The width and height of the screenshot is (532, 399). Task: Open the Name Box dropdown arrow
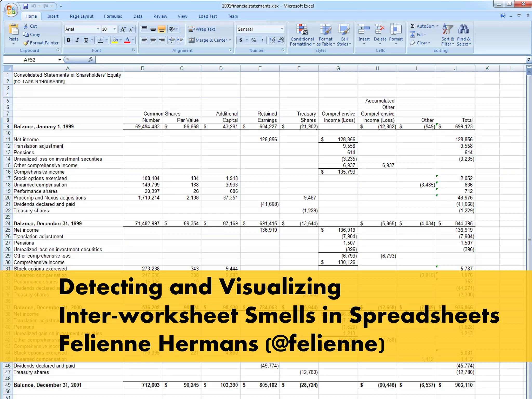pos(60,60)
